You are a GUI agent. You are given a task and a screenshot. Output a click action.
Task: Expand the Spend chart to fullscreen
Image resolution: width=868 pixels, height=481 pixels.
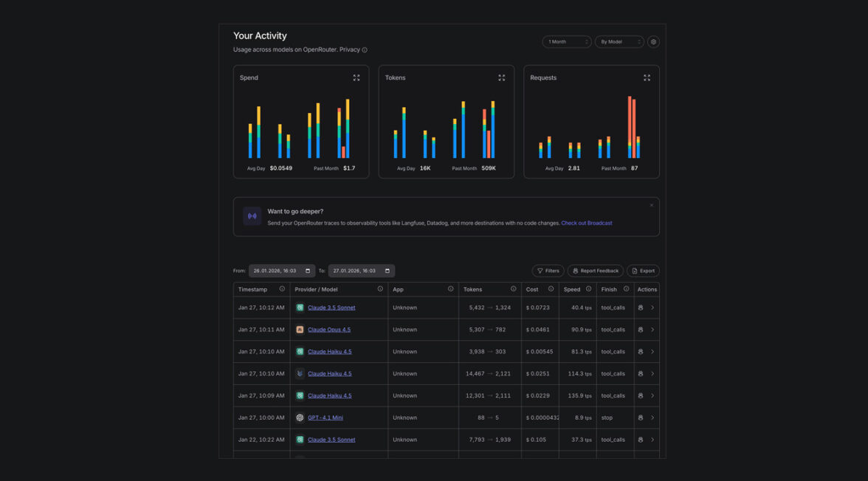356,78
